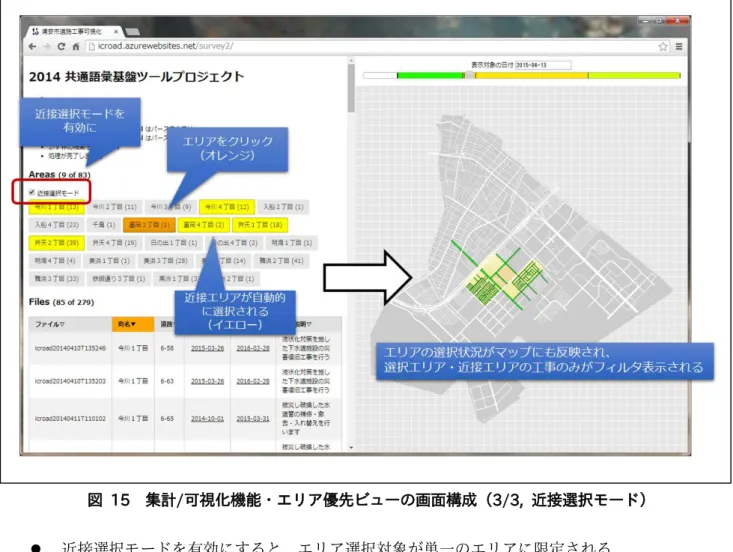Click road number 6-58 cell

(x=167, y=348)
